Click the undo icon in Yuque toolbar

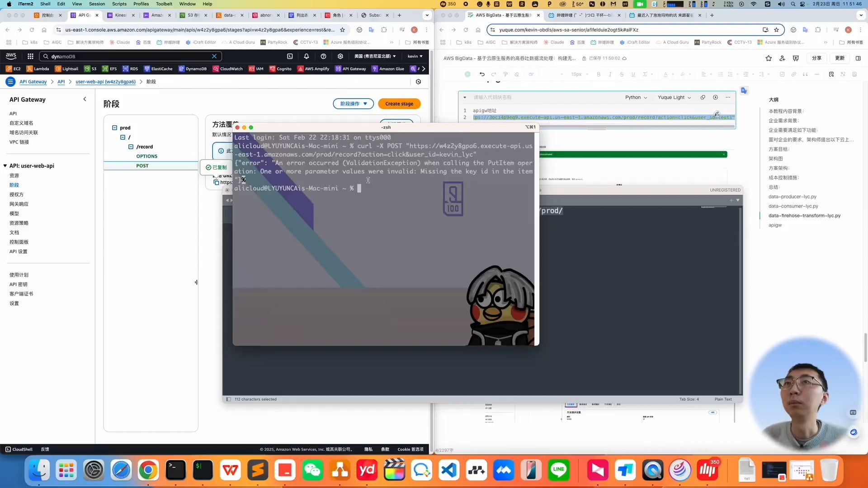coord(482,75)
